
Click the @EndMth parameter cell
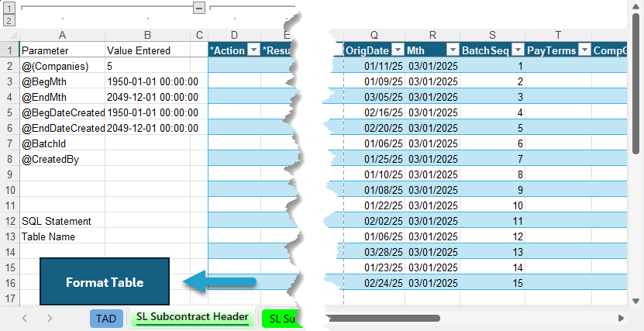(x=62, y=97)
